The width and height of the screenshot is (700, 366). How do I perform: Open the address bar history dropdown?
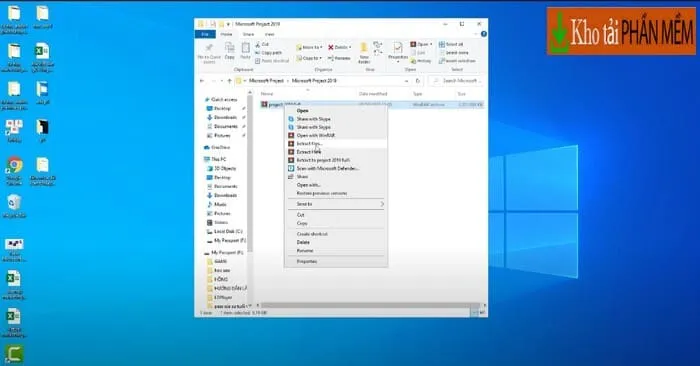[407, 81]
